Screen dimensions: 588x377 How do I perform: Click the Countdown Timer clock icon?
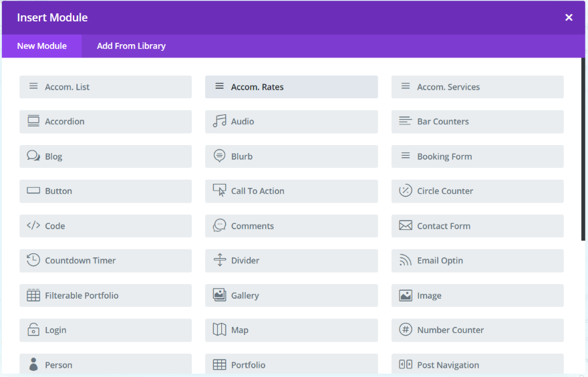click(33, 260)
